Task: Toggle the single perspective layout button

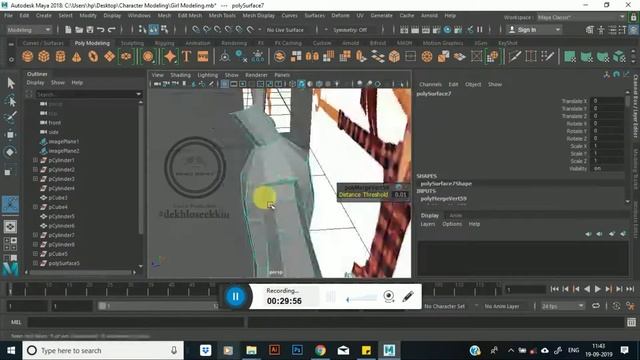Action: point(10,227)
